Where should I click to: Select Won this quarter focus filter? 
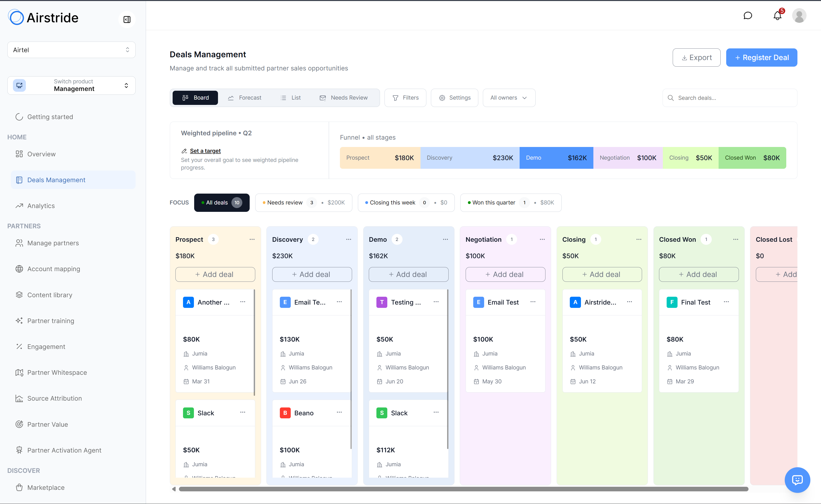point(511,203)
